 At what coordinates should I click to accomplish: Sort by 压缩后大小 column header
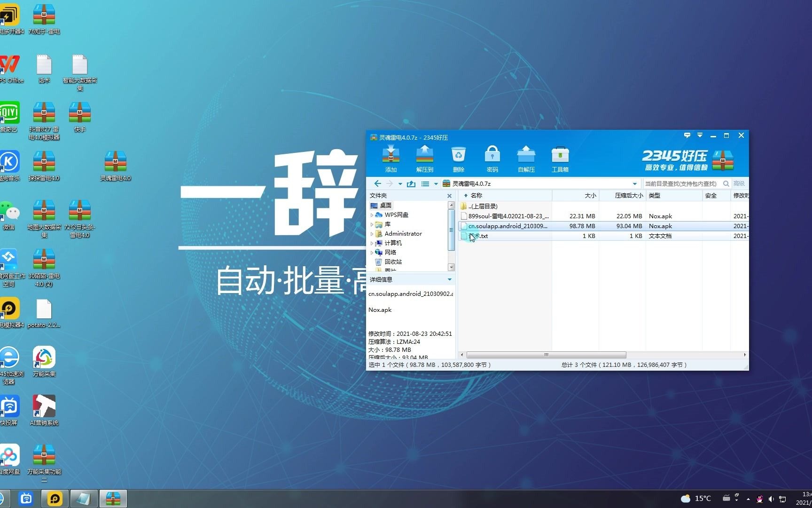[622, 196]
